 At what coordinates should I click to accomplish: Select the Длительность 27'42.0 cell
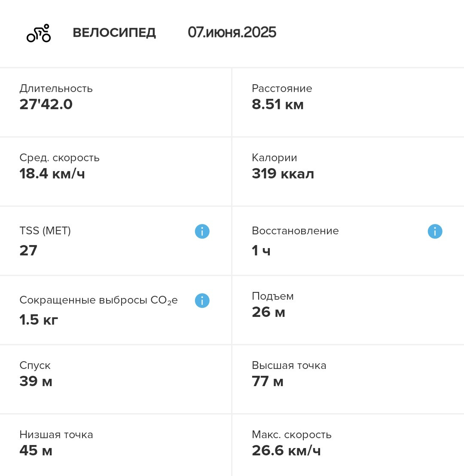pyautogui.click(x=116, y=103)
